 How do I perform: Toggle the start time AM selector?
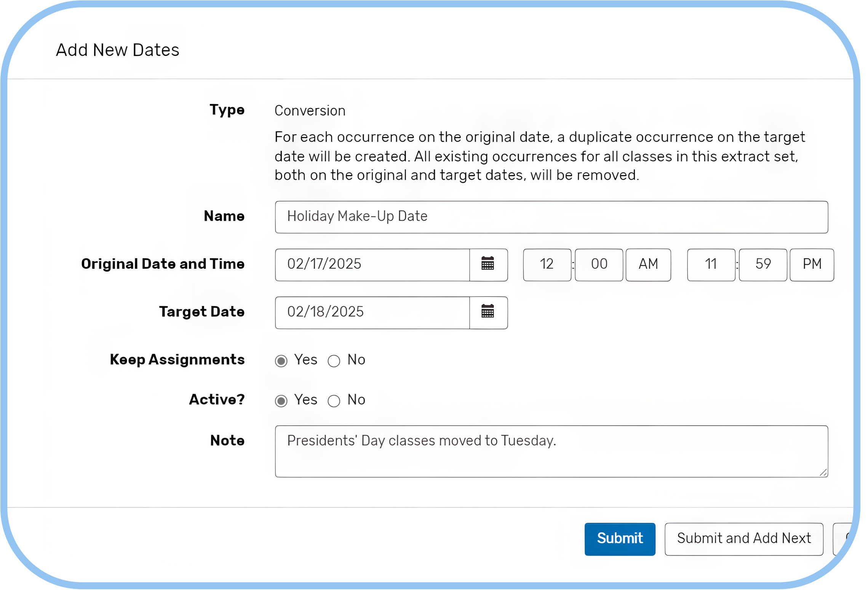tap(647, 265)
